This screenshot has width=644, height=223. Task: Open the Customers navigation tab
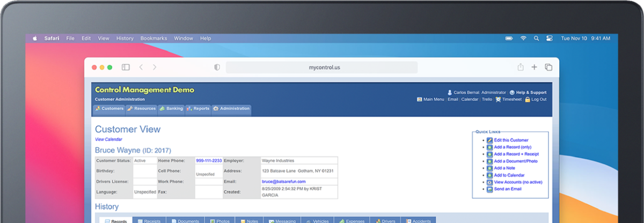(109, 109)
